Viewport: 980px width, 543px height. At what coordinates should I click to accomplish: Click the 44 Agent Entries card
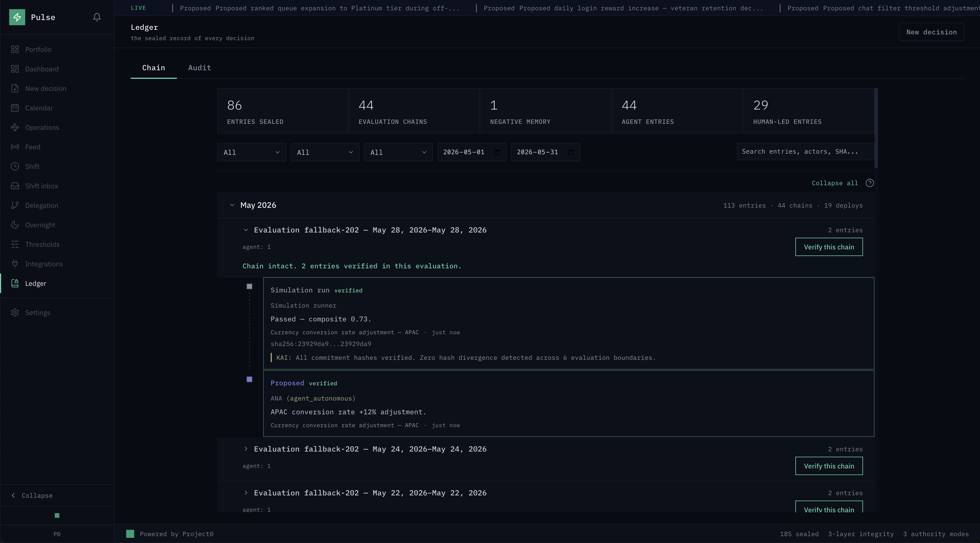click(x=677, y=111)
